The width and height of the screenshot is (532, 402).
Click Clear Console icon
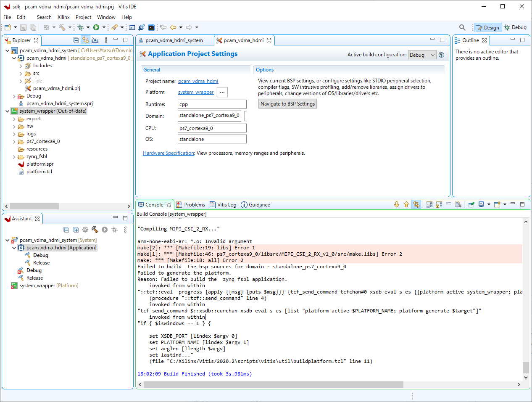(x=458, y=205)
